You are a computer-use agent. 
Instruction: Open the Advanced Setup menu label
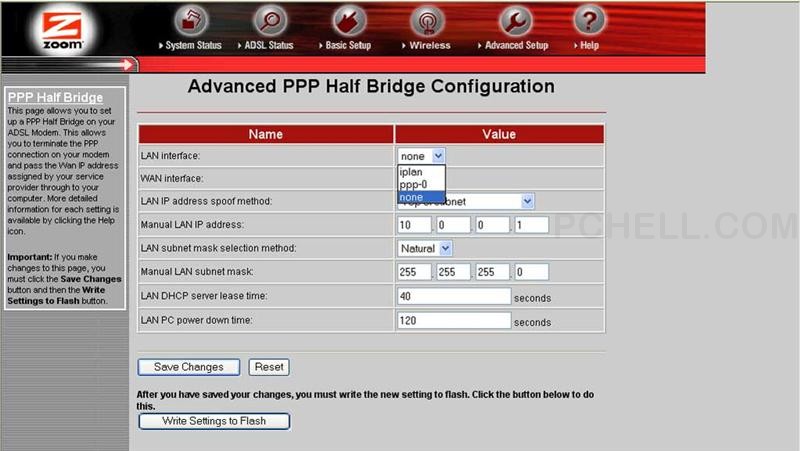point(516,46)
